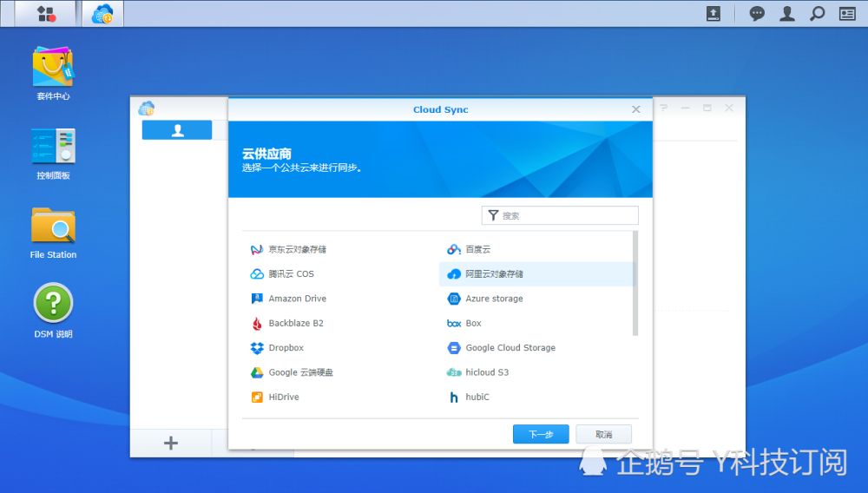The image size is (868, 493).
Task: Select the Google Cloud Storage icon
Action: pos(454,348)
